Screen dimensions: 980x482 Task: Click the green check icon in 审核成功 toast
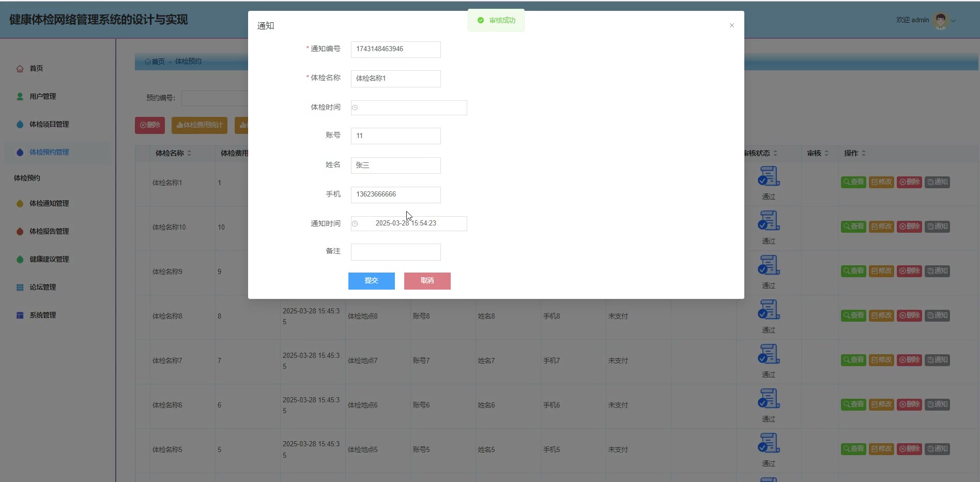point(481,20)
